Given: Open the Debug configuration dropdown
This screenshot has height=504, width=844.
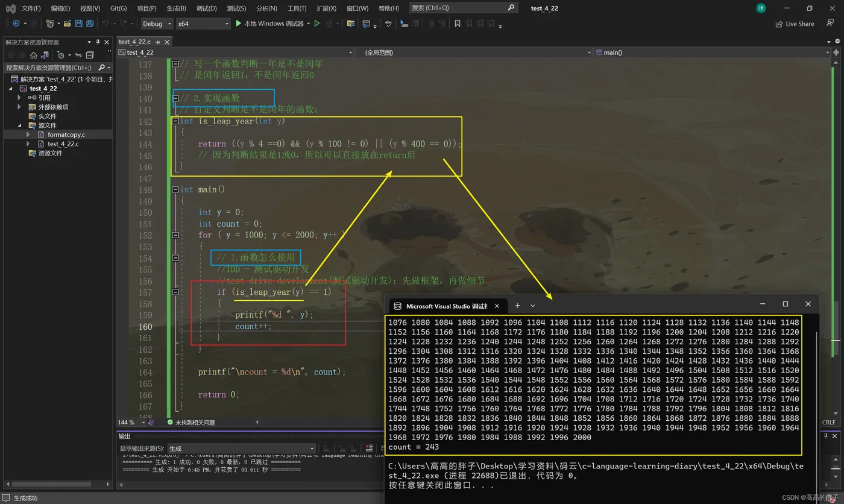Looking at the screenshot, I should (x=157, y=24).
